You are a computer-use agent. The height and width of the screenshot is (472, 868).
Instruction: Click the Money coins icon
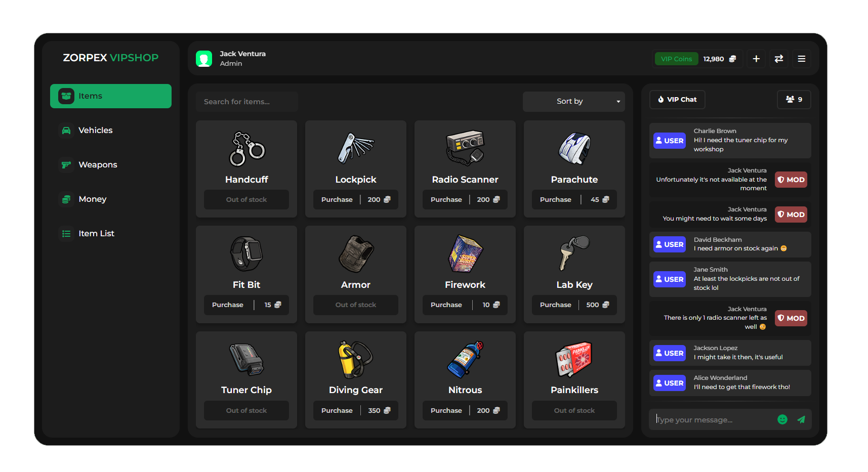click(66, 199)
